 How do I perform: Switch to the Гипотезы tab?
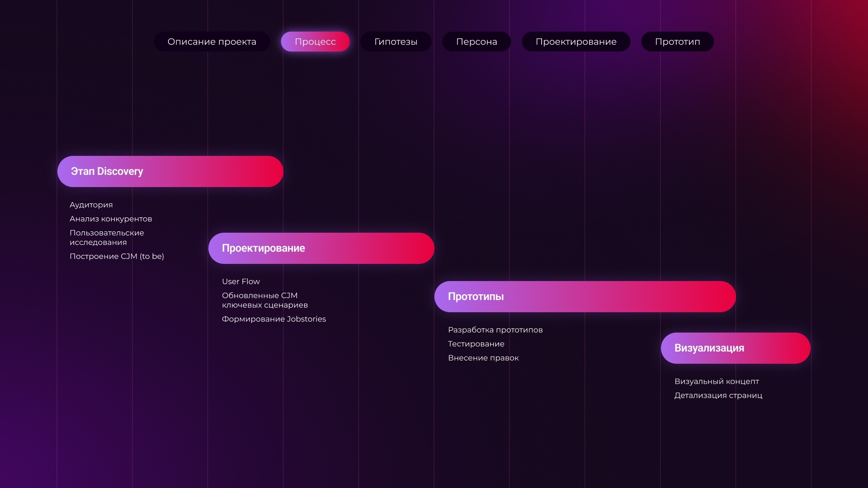pos(396,42)
